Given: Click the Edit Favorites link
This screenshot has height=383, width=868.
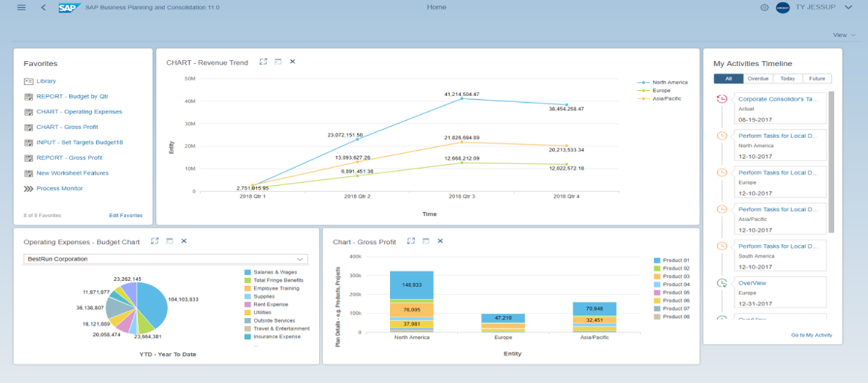Looking at the screenshot, I should pos(126,215).
